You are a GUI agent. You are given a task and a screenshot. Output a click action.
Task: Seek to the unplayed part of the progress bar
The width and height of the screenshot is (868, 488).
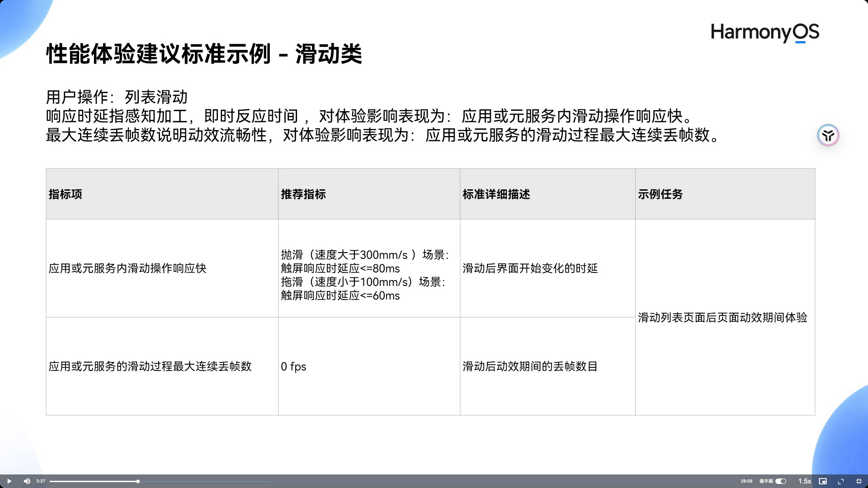[x=407, y=481]
